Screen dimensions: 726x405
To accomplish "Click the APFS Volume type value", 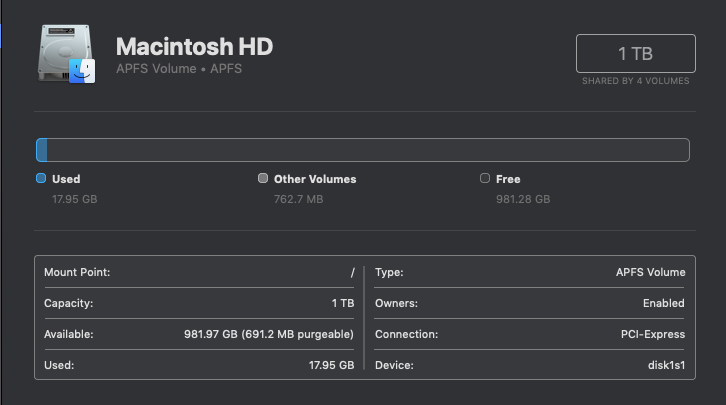I will (x=651, y=272).
